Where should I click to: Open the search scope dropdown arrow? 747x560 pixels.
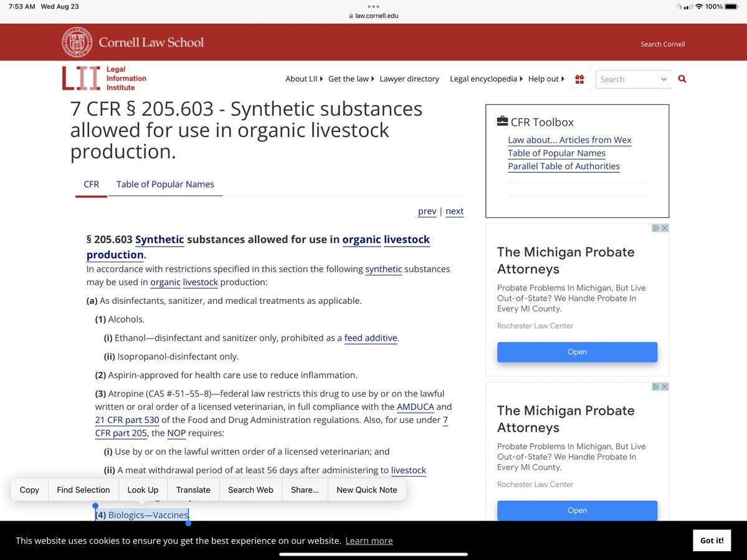pyautogui.click(x=664, y=79)
